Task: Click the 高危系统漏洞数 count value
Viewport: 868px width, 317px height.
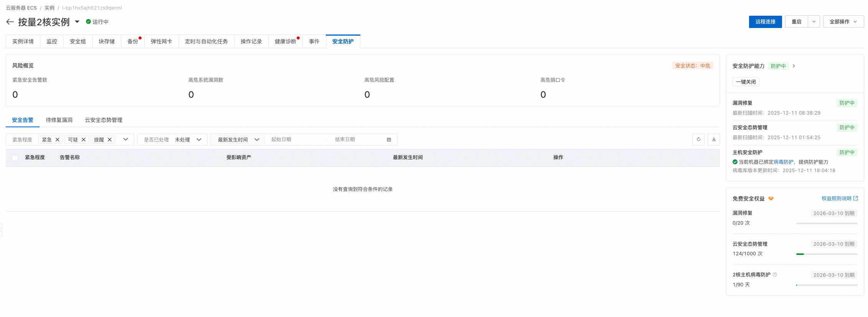Action: (x=191, y=95)
